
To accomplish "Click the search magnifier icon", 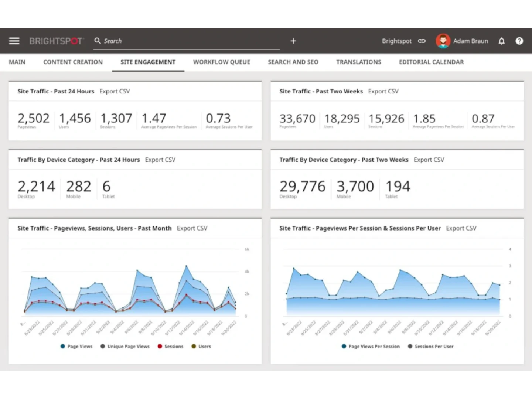I will (98, 41).
